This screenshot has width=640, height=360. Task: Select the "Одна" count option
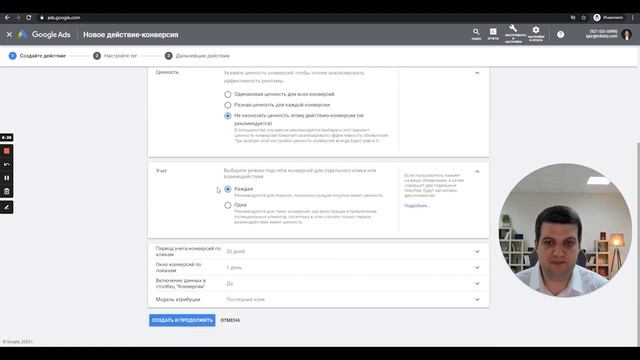click(x=228, y=205)
